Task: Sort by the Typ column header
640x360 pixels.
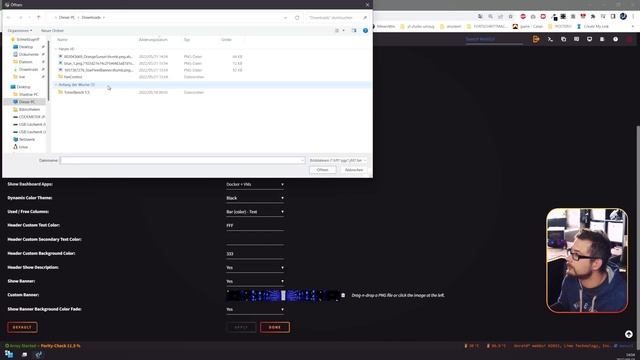Action: pyautogui.click(x=187, y=40)
